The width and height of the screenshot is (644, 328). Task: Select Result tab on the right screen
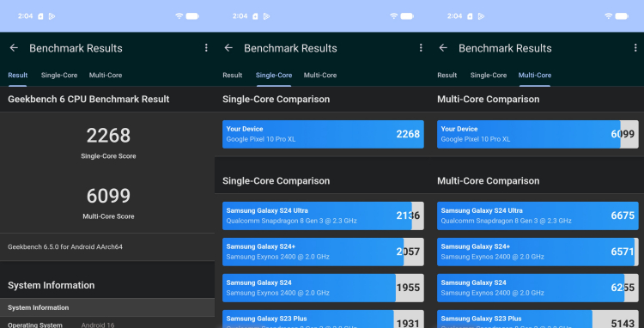coord(447,75)
